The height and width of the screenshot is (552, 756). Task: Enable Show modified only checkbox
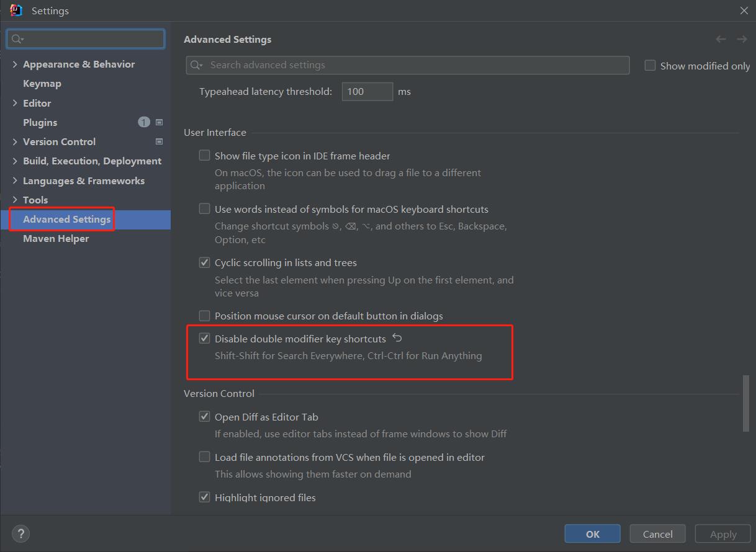650,65
